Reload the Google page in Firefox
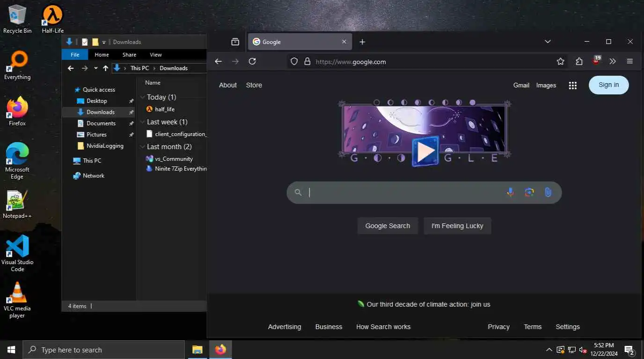The width and height of the screenshot is (644, 359). tap(252, 62)
